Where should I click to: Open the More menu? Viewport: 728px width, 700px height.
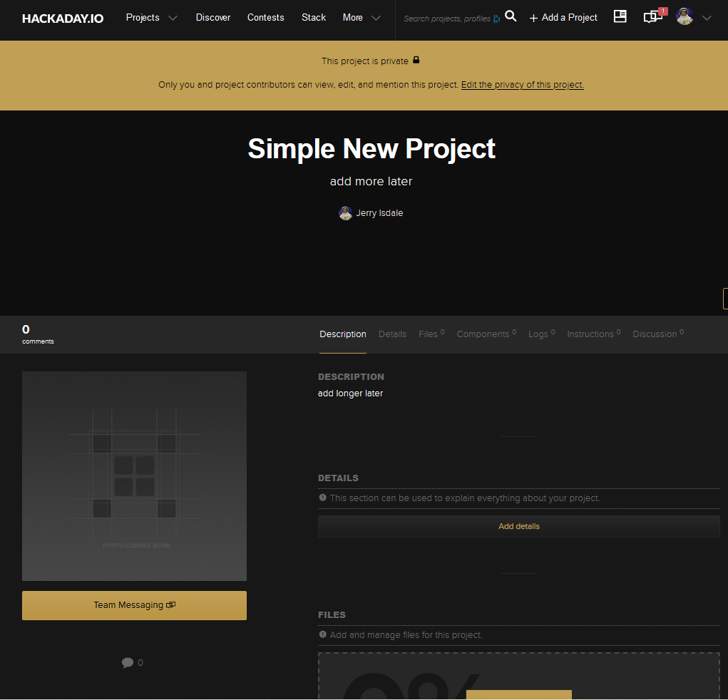click(353, 18)
